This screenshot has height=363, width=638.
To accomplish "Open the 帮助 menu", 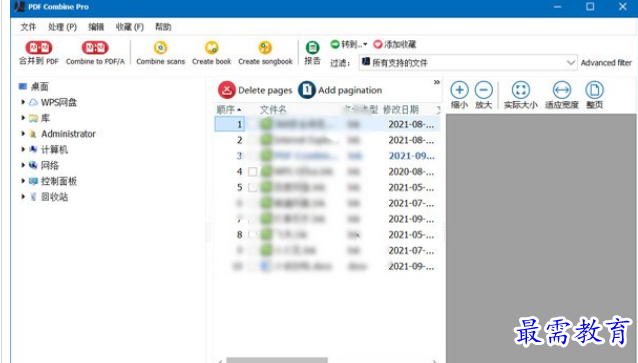I will (163, 27).
